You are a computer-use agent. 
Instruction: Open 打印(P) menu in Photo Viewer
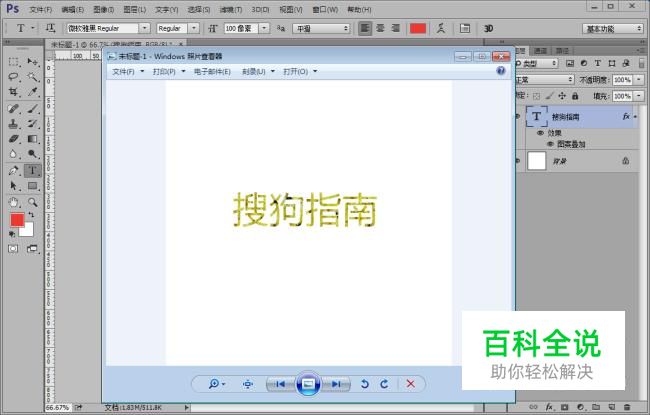point(169,71)
